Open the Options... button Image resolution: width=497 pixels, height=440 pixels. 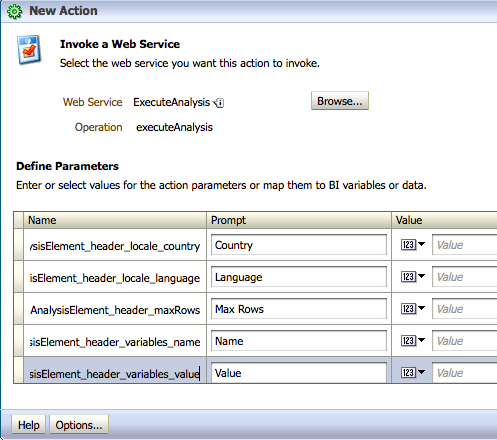pos(79,425)
